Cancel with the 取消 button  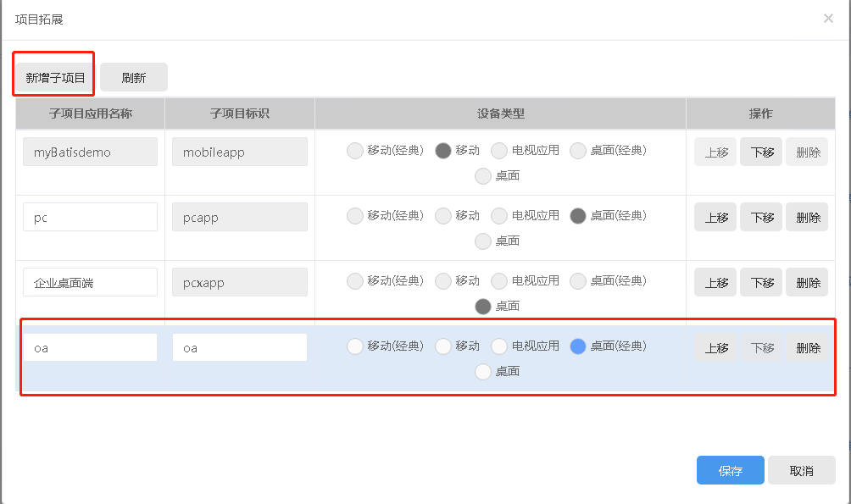801,471
